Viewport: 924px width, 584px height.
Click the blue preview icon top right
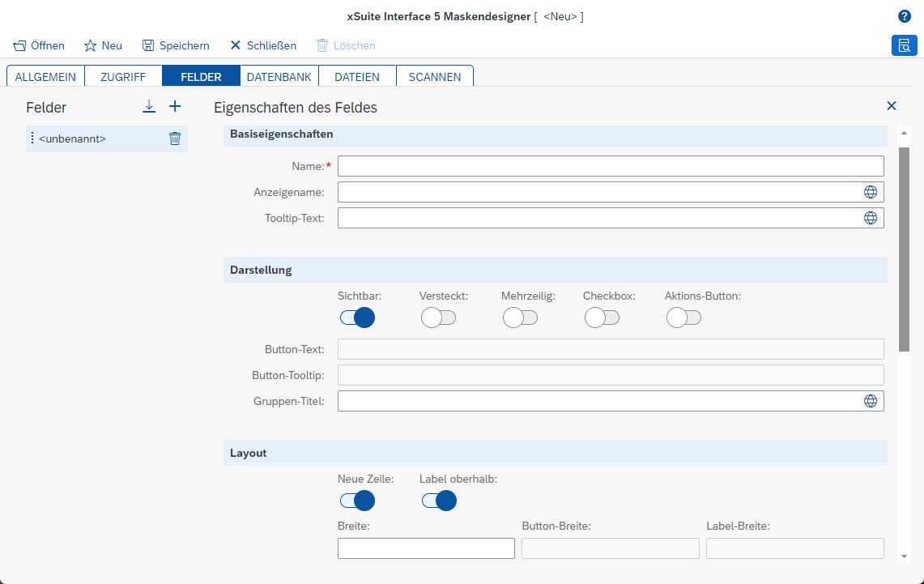pos(905,45)
